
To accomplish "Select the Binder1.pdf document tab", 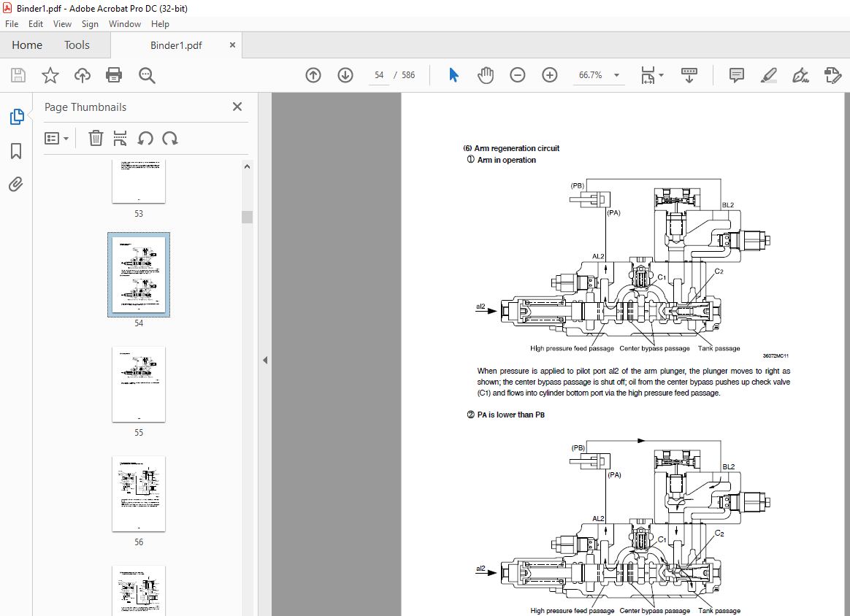I will [176, 45].
